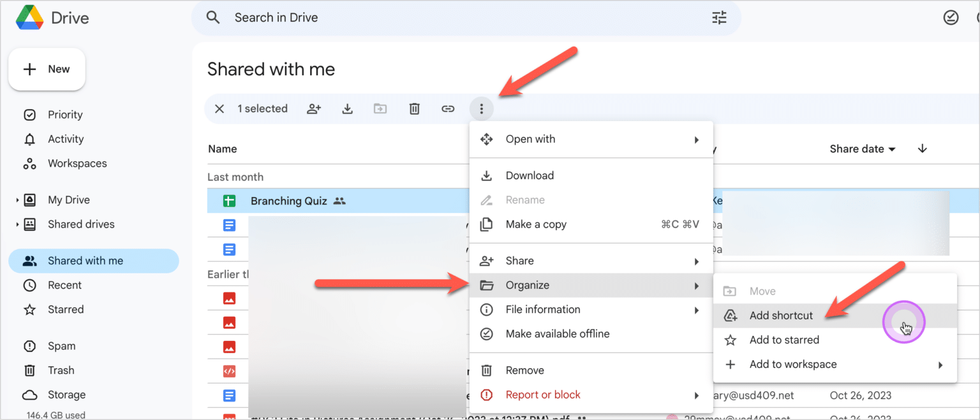The width and height of the screenshot is (980, 420).
Task: Open Storage in the sidebar
Action: pyautogui.click(x=66, y=395)
